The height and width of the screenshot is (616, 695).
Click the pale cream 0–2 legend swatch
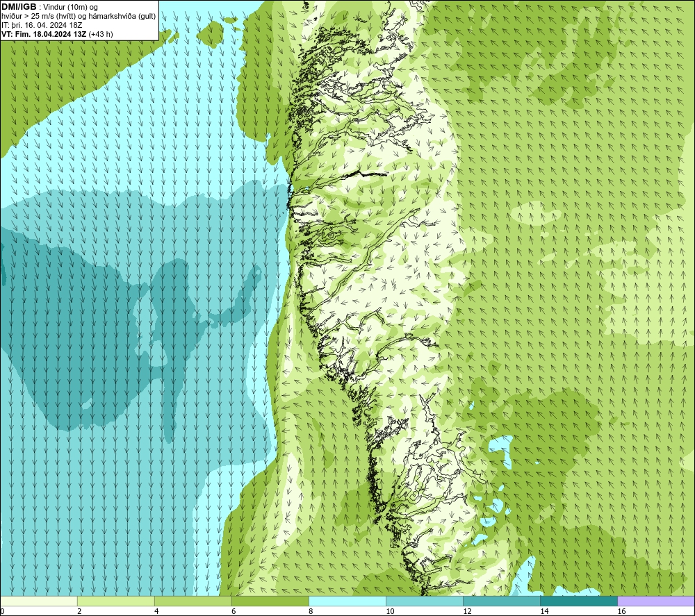pyautogui.click(x=39, y=601)
